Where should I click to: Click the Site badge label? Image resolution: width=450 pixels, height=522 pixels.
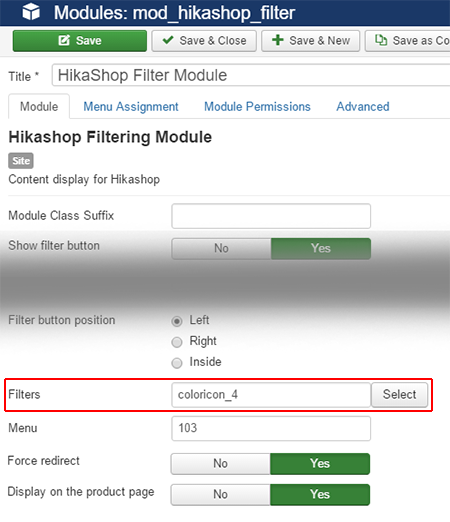pos(21,161)
